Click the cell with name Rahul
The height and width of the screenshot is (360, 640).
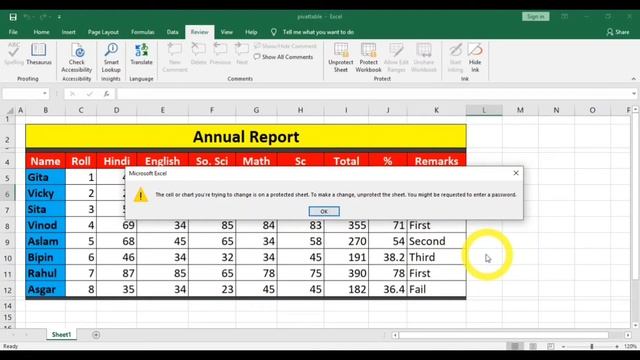pyautogui.click(x=45, y=273)
